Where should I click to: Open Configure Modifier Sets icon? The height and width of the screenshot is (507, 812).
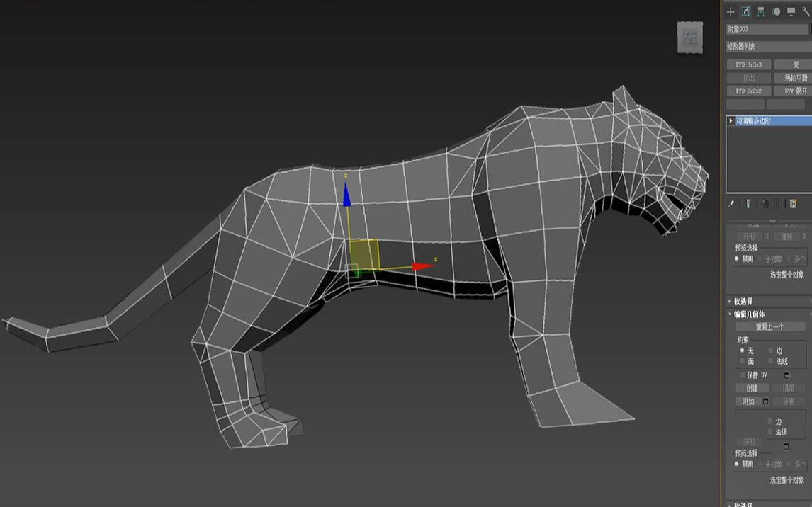(x=794, y=204)
